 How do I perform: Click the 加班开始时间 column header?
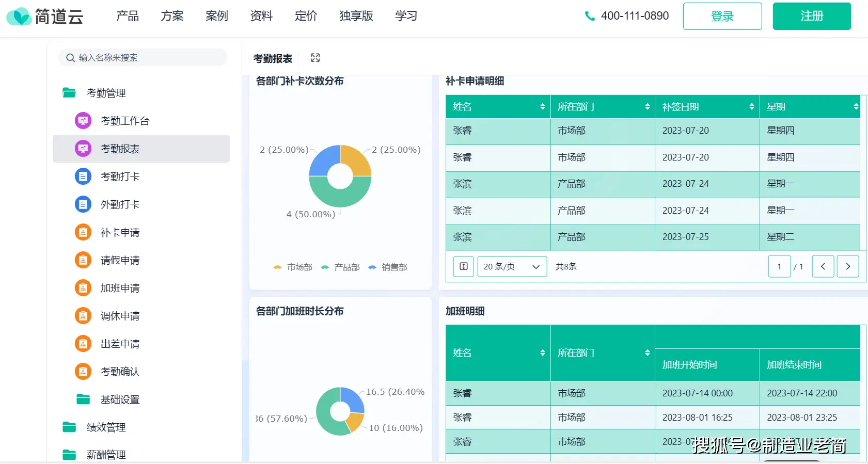707,365
